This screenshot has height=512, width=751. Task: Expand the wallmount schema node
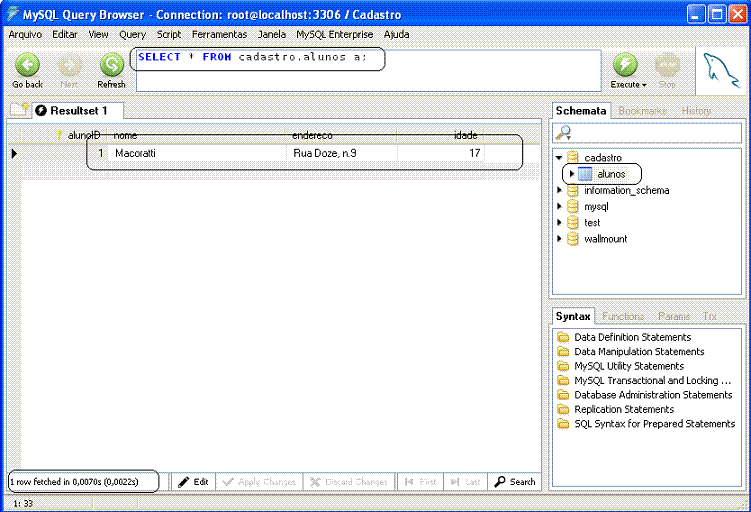tap(559, 239)
